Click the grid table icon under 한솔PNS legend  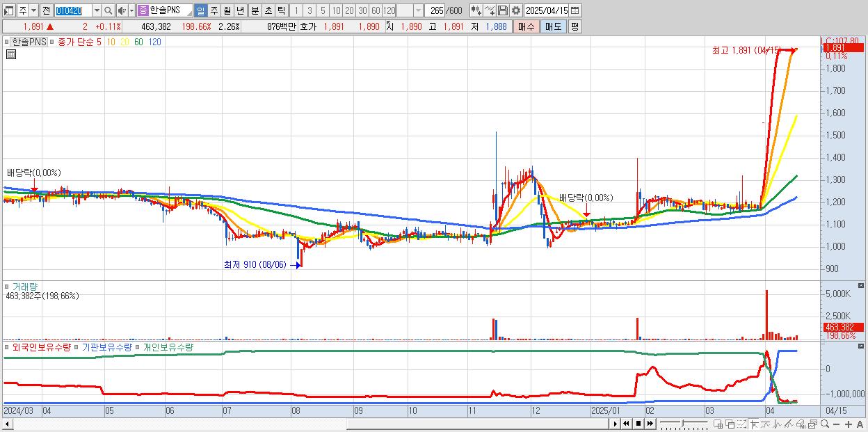pos(10,54)
